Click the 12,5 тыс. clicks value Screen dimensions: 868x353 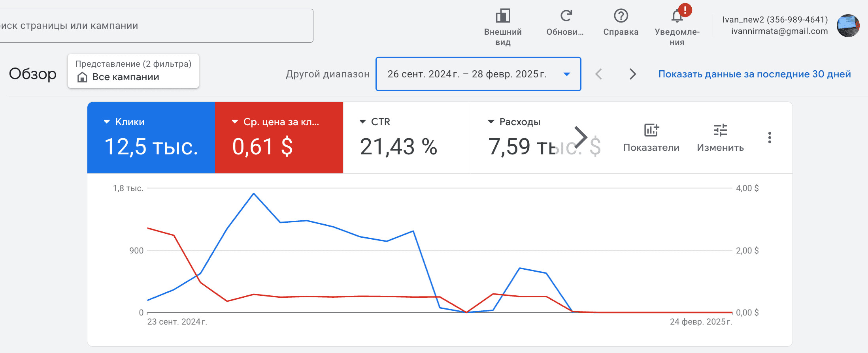151,146
